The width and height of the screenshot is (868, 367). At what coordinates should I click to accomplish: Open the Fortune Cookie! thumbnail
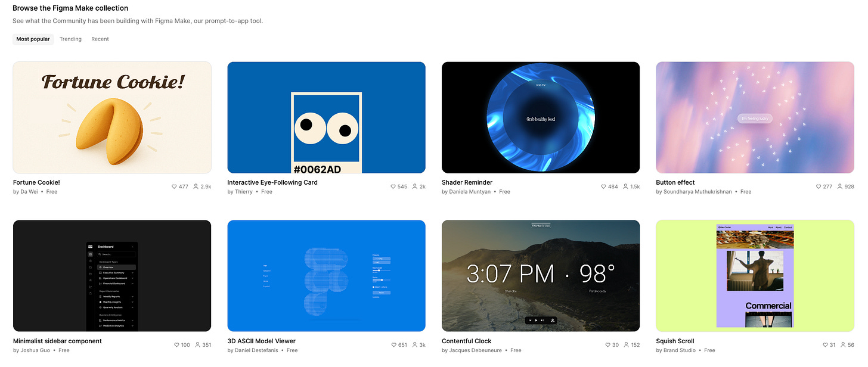tap(112, 117)
